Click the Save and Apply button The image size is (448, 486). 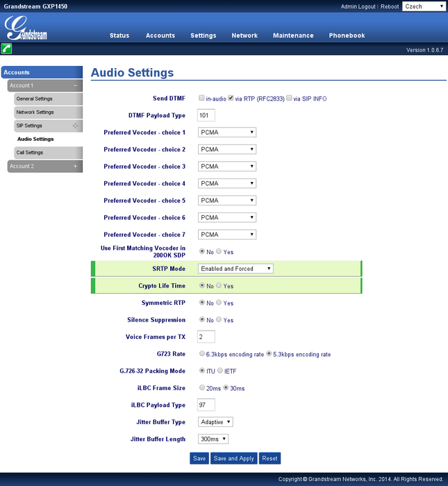point(234,458)
